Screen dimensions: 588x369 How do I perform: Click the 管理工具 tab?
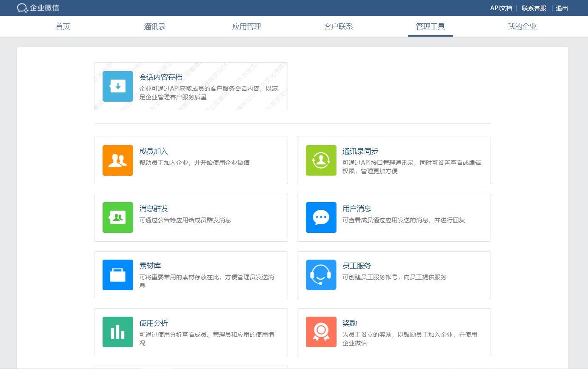430,27
